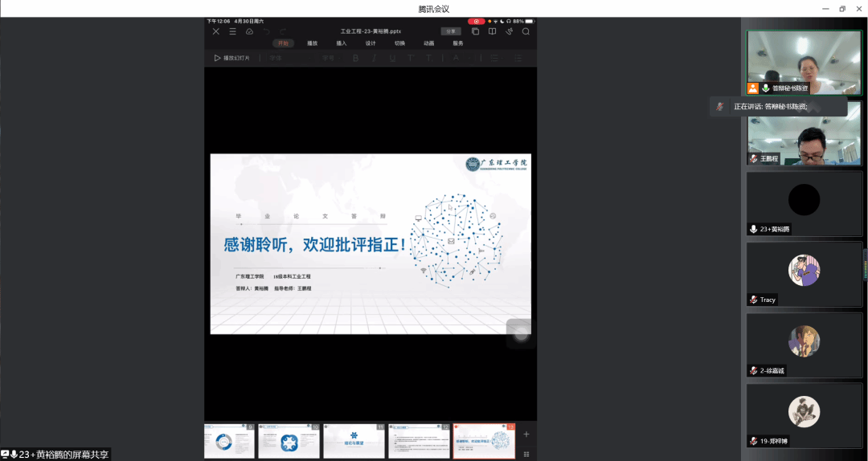Open the font name (字体) dropdown
Screen dimensions: 868x461
276,58
